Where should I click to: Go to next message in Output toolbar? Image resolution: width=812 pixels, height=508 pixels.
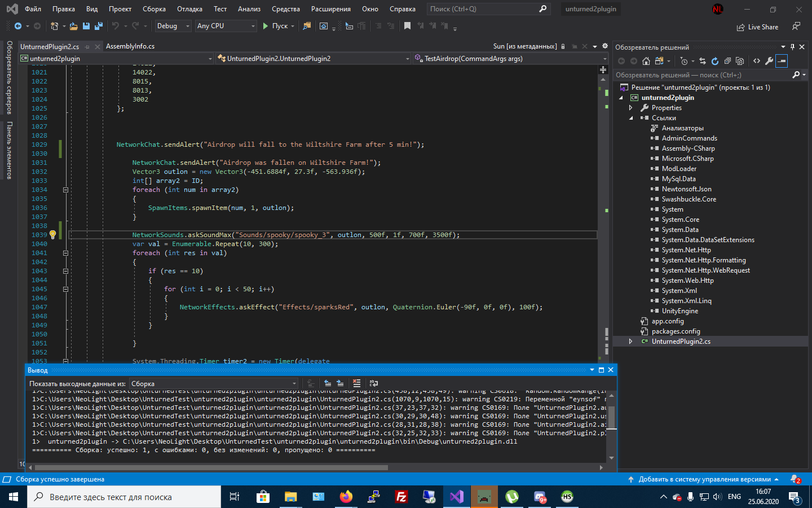point(340,383)
